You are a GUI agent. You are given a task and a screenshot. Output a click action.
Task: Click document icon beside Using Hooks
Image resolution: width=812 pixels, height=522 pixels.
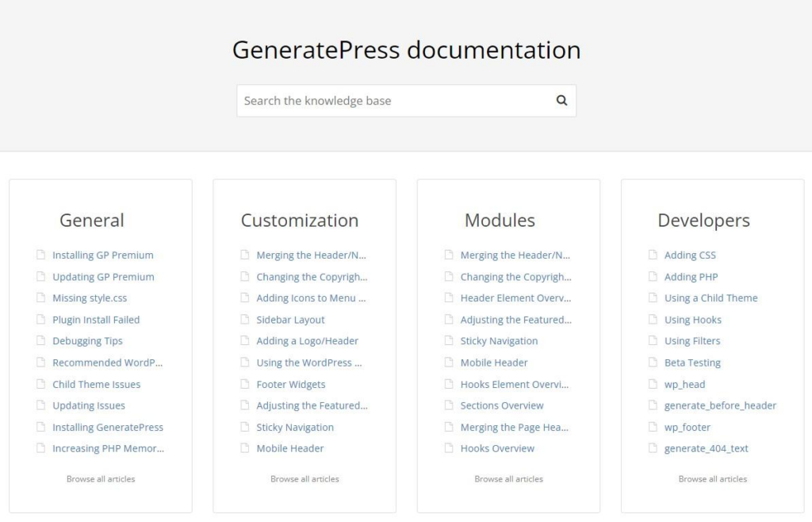click(x=653, y=320)
